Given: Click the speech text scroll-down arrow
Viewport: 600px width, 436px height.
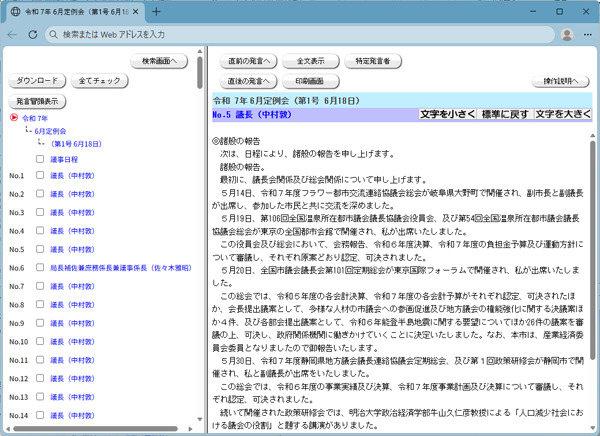Looking at the screenshot, I should click(x=593, y=428).
